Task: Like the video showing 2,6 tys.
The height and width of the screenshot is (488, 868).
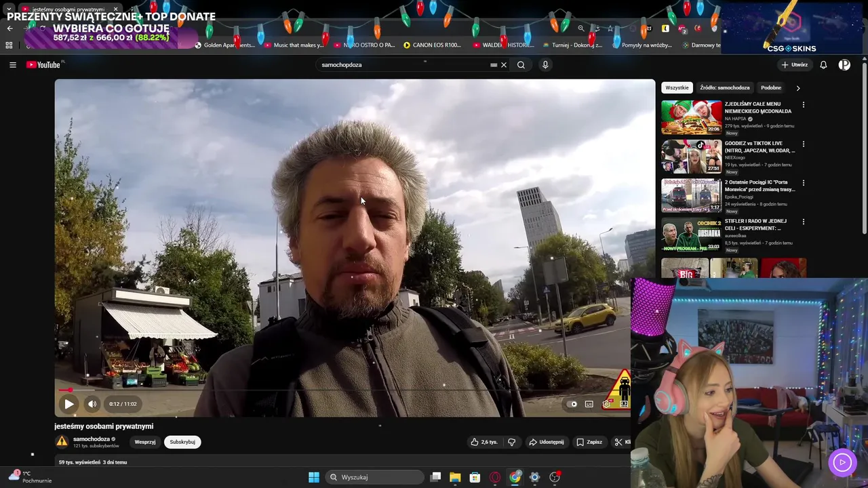Action: [484, 442]
